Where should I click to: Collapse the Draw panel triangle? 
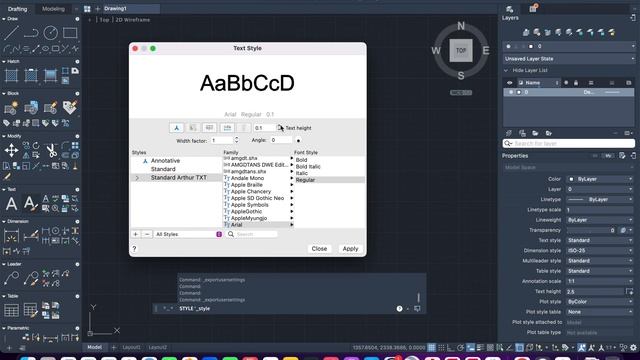(4, 19)
